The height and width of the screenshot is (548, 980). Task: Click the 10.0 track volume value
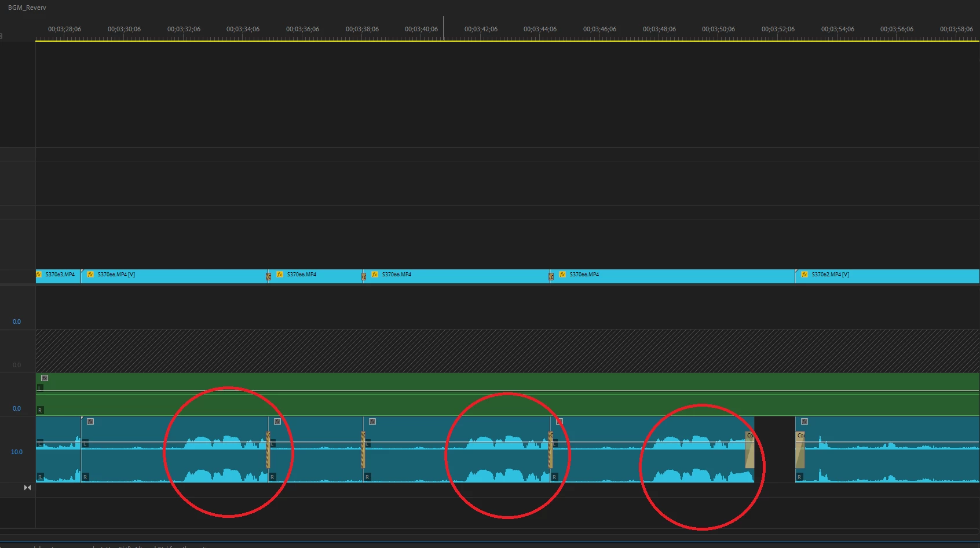coord(17,452)
